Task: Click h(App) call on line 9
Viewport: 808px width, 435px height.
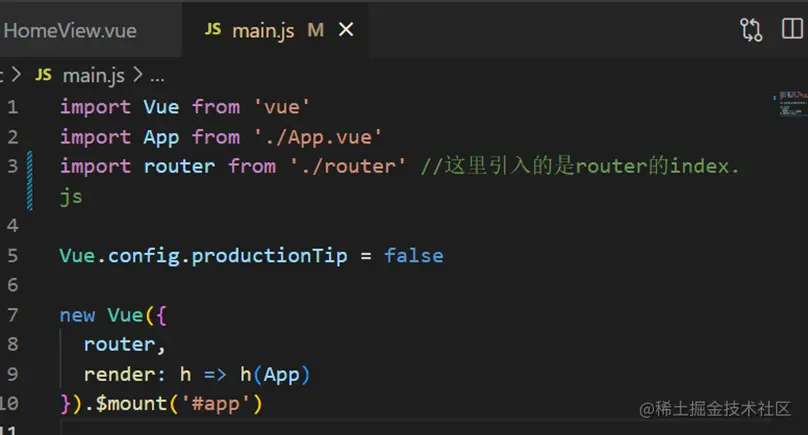Action: pos(275,375)
